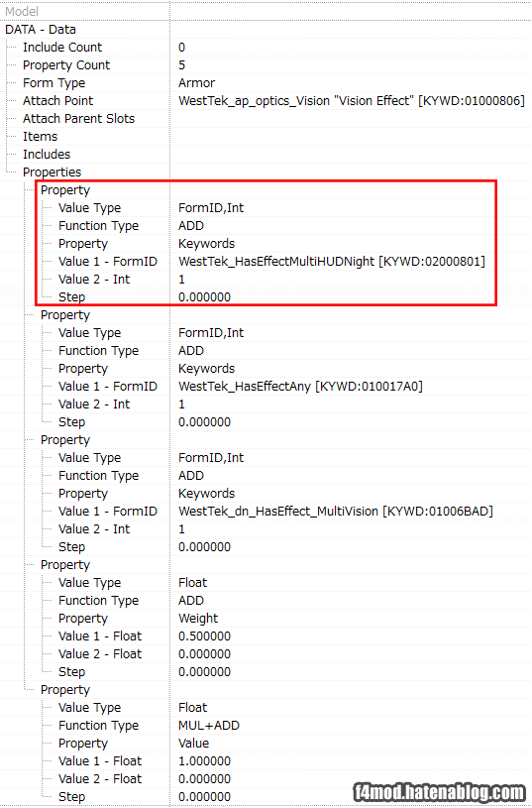Image resolution: width=532 pixels, height=808 pixels.
Task: Click the Weight property value
Action: click(x=198, y=619)
